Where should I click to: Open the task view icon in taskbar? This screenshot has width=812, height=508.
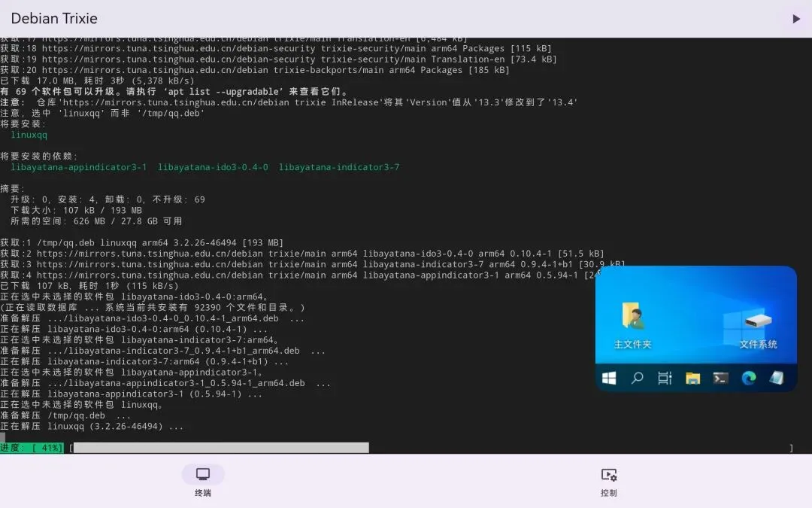click(665, 378)
